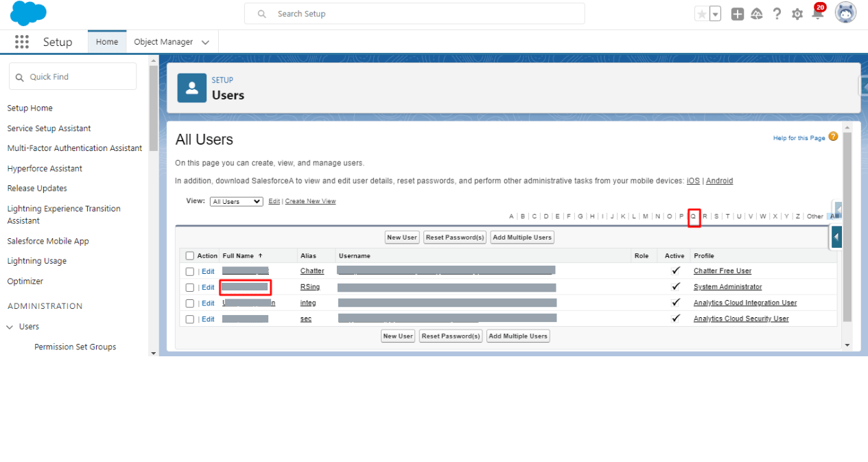Click the Help question mark icon
The height and width of the screenshot is (462, 868).
777,14
